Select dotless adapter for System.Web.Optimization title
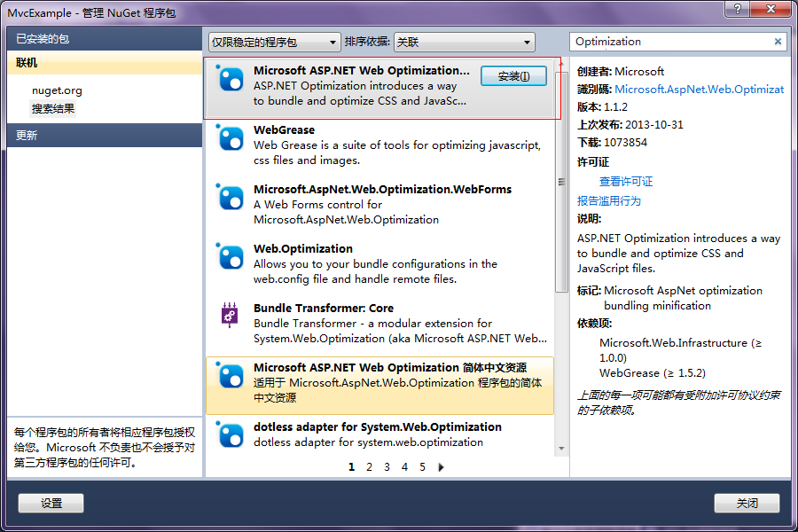 378,427
